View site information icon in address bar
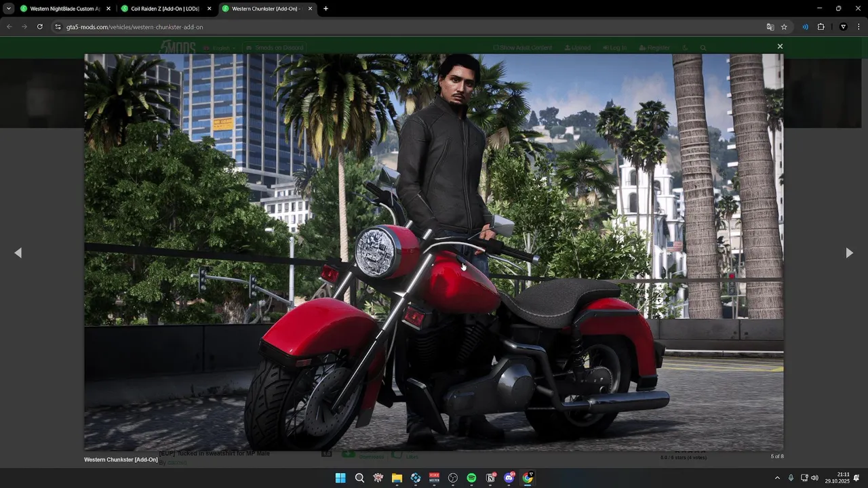Viewport: 868px width, 488px height. coord(58,27)
